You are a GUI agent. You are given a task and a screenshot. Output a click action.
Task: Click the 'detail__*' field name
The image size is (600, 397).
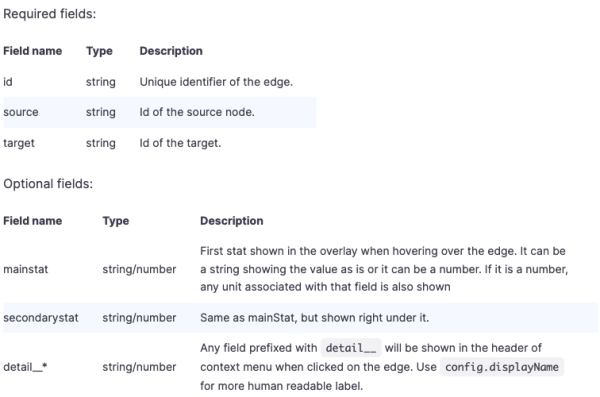point(25,367)
